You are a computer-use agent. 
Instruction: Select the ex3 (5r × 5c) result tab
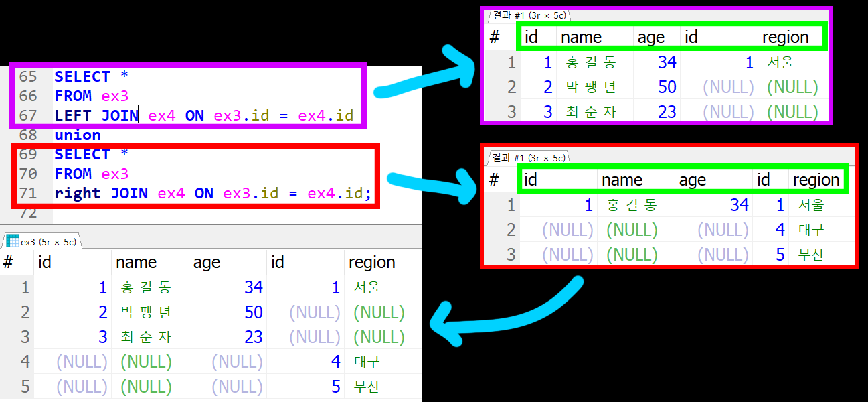coord(41,241)
